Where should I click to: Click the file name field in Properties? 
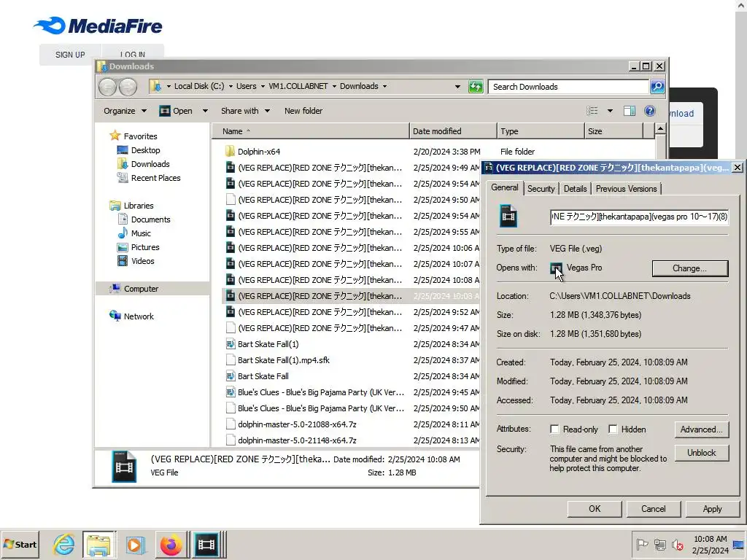(x=639, y=217)
